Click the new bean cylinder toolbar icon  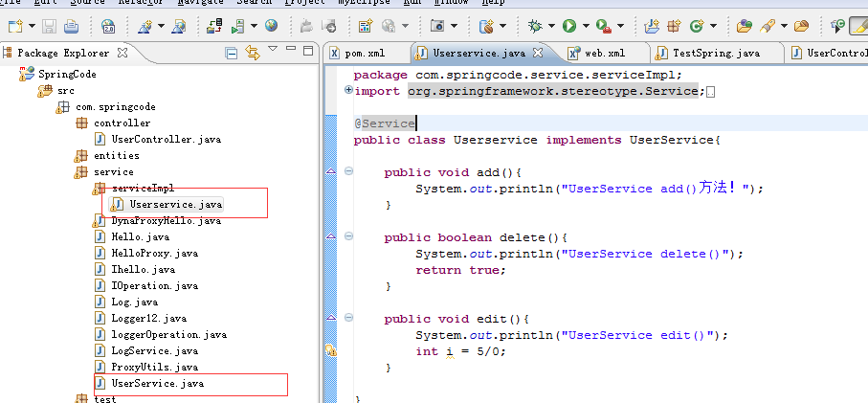pyautogui.click(x=486, y=26)
